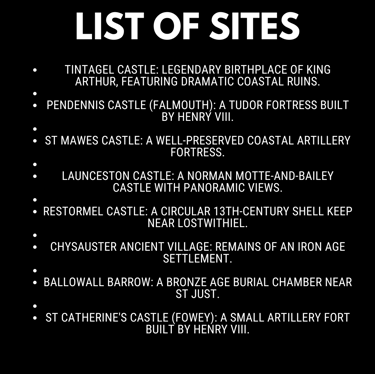Select the Ballowall Barrow entry
This screenshot has width=375, height=374.
pos(198,288)
